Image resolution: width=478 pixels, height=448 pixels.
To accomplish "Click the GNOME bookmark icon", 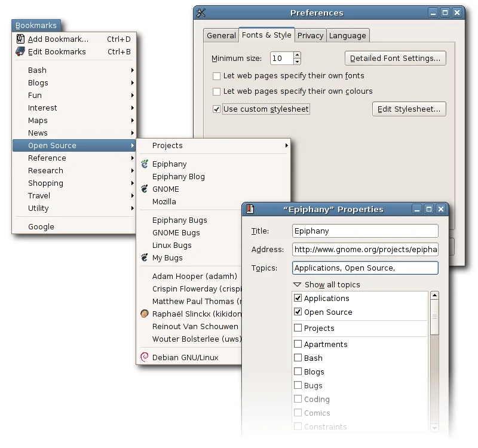I will 143,189.
